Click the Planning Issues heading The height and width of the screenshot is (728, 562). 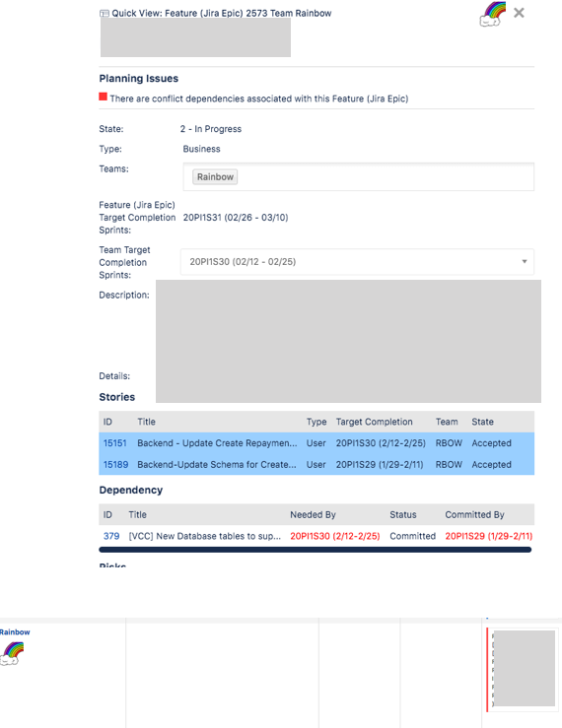(138, 79)
